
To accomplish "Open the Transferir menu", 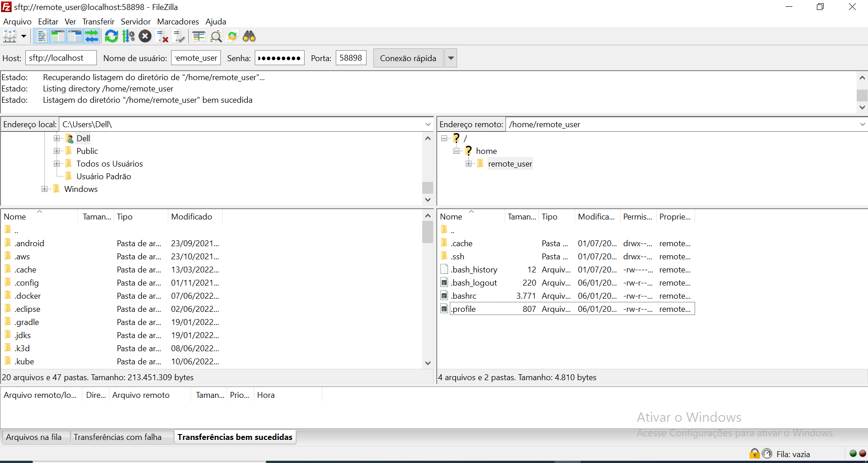I will (98, 22).
